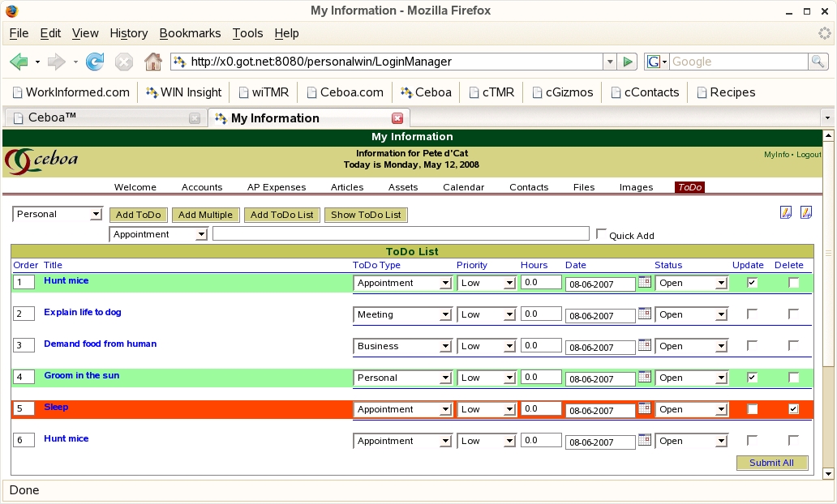Click the Firefox Reload page icon

point(95,62)
